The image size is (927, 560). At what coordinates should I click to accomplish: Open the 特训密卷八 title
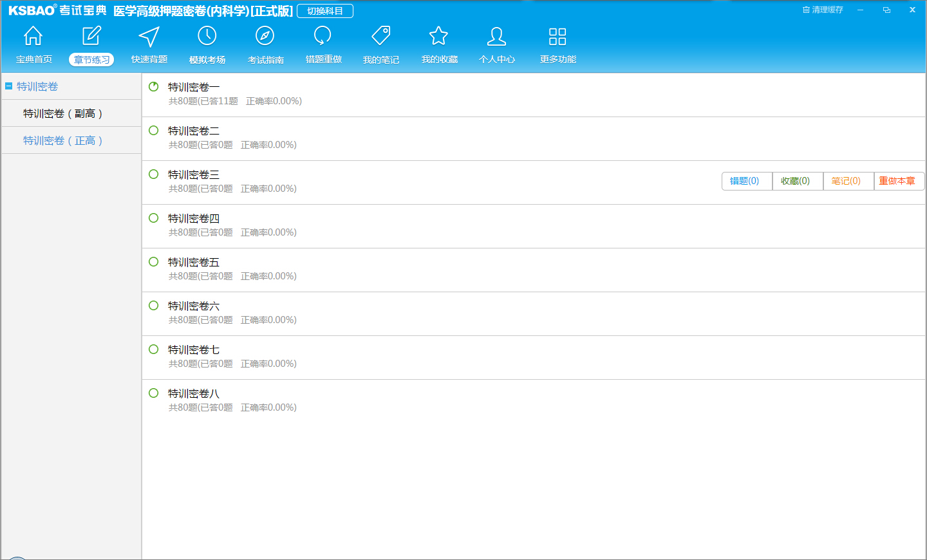tap(194, 393)
